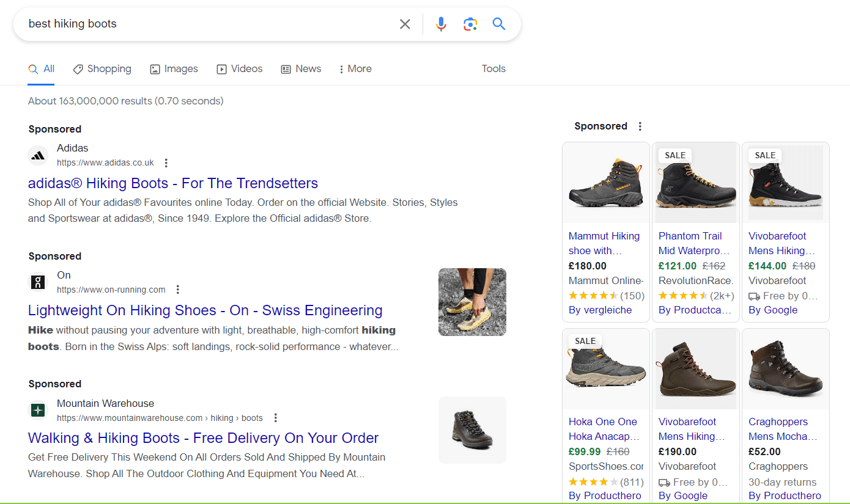
Task: Open options menu for the Adidas ad
Action: 166,163
